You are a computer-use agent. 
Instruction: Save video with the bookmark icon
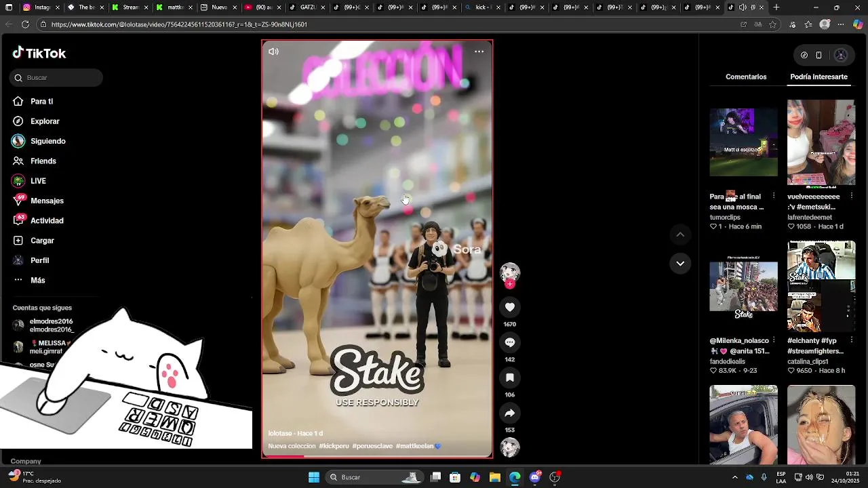point(510,378)
